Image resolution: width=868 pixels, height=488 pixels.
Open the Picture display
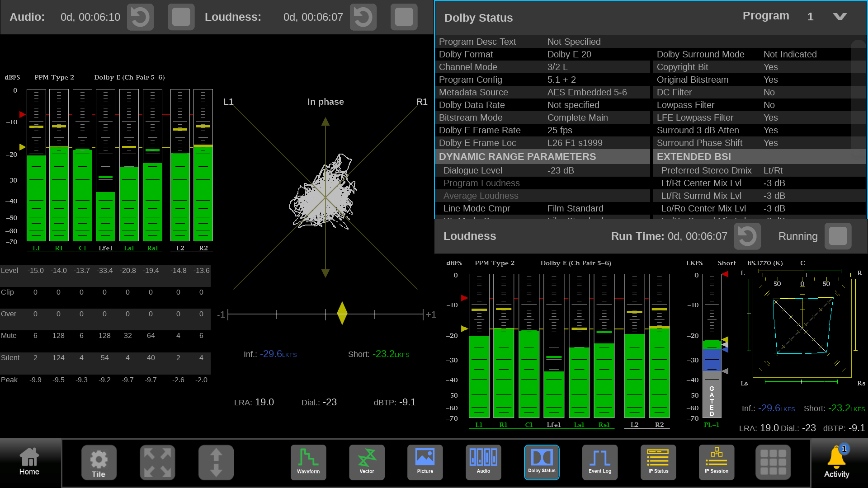click(425, 462)
